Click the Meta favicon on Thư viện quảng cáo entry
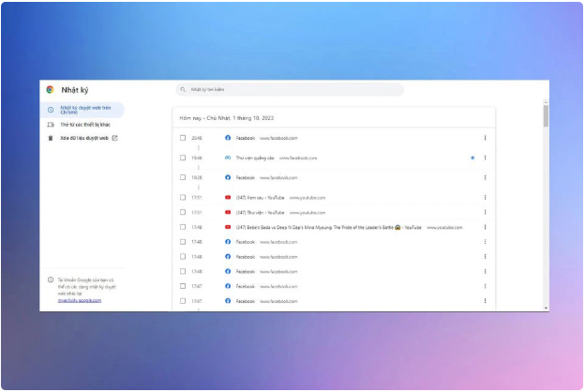The height and width of the screenshot is (392, 585). pyautogui.click(x=228, y=158)
